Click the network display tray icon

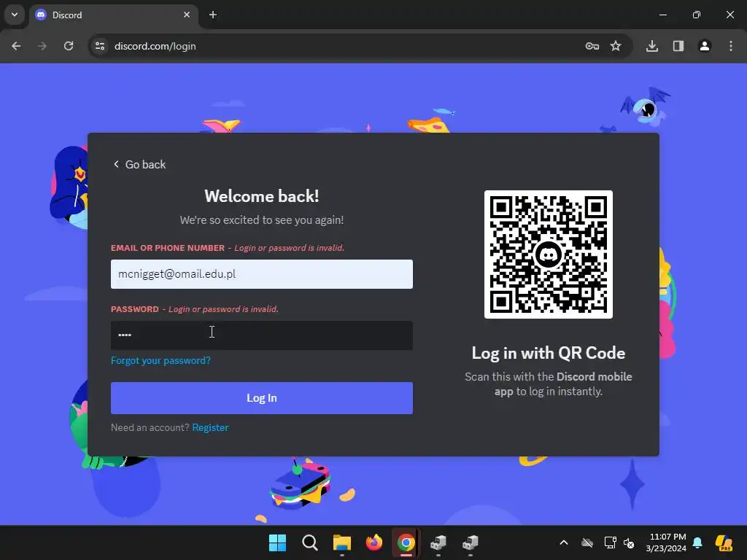610,542
